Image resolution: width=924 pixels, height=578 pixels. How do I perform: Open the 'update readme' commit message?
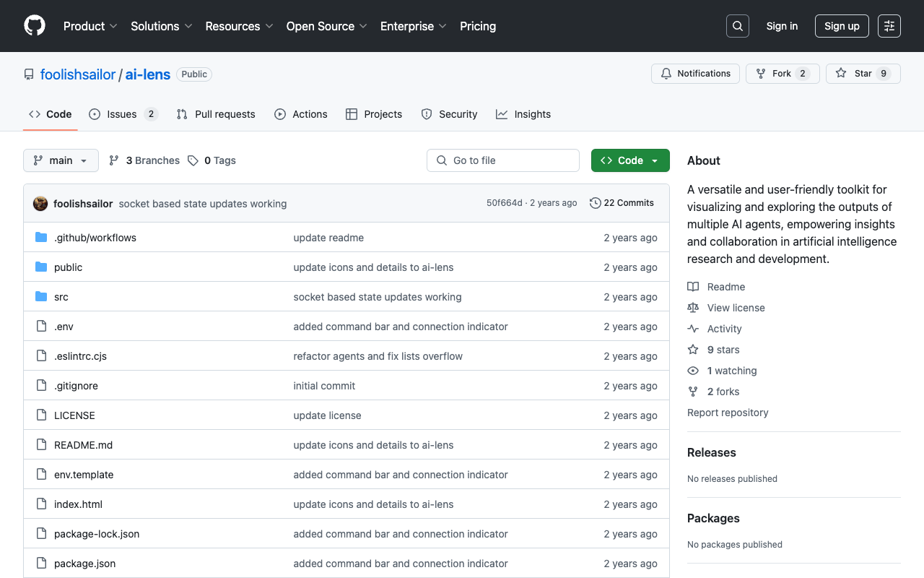[328, 238]
